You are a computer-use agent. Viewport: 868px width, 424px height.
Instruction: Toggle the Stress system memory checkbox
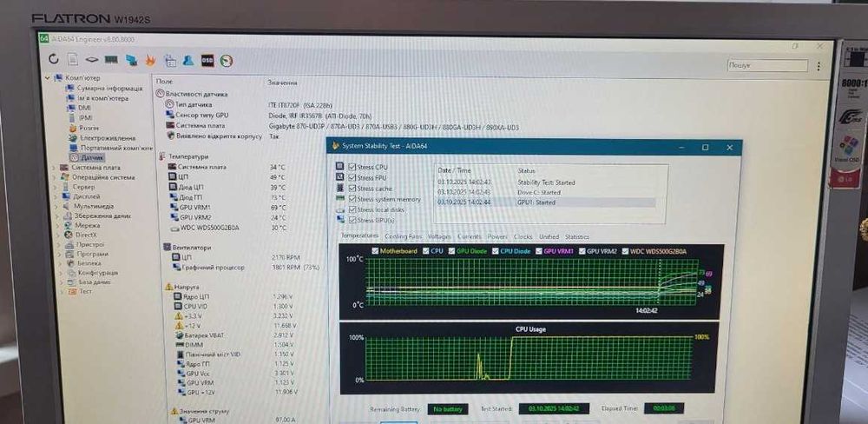352,198
